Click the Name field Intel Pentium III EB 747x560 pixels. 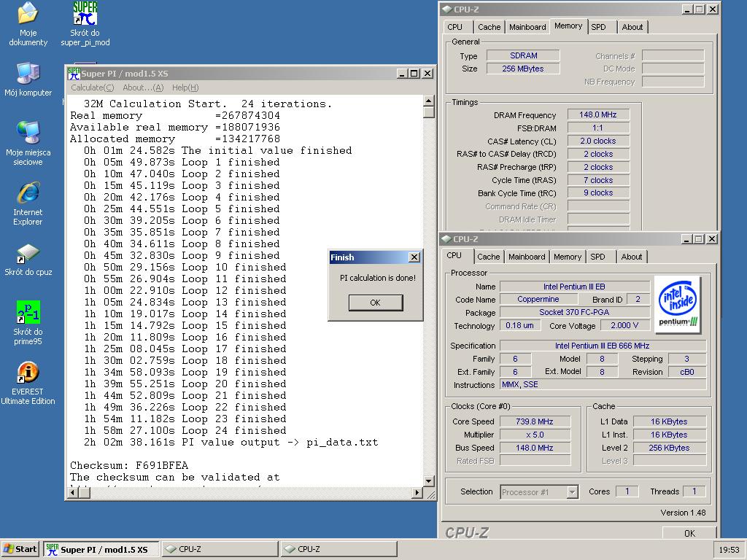(575, 287)
